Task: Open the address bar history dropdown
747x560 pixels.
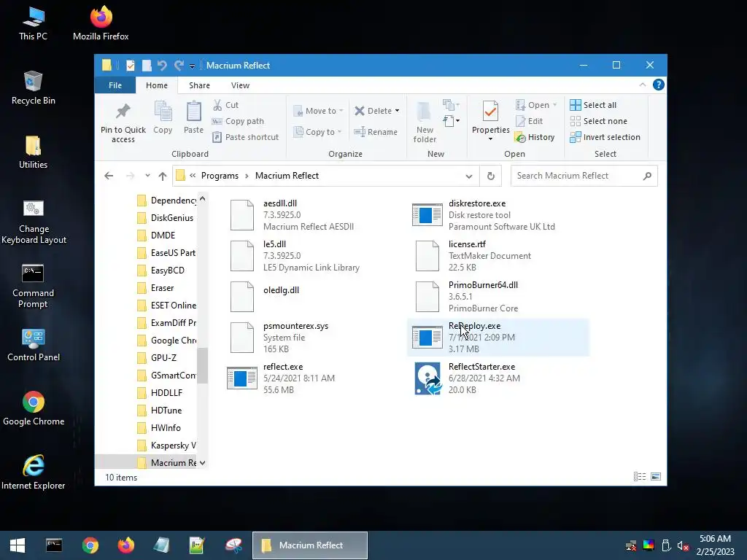Action: coord(469,176)
